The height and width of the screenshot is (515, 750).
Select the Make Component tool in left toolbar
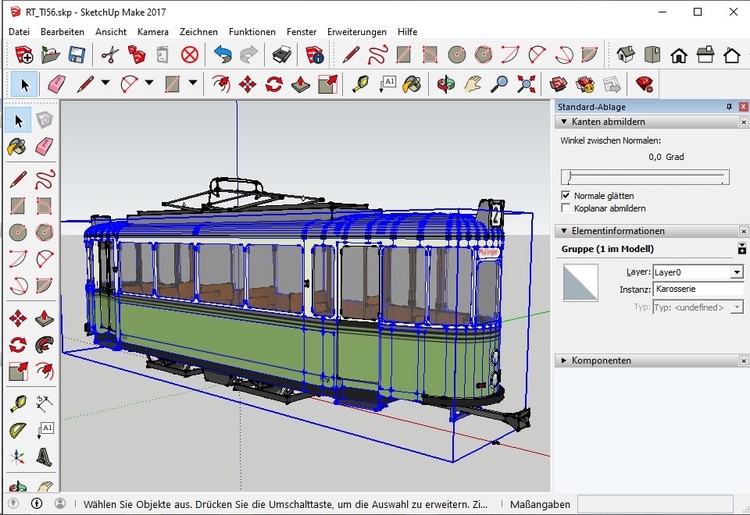click(x=44, y=120)
